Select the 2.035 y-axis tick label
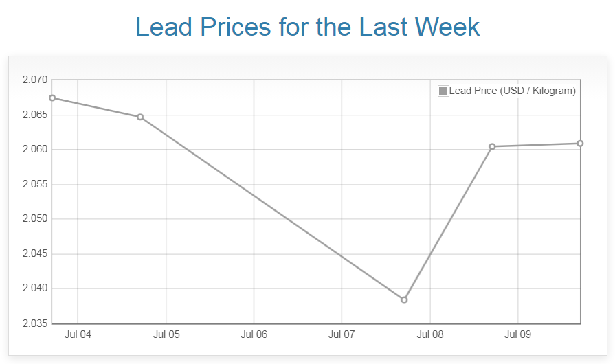Screen dimensions: 615x364 point(34,323)
